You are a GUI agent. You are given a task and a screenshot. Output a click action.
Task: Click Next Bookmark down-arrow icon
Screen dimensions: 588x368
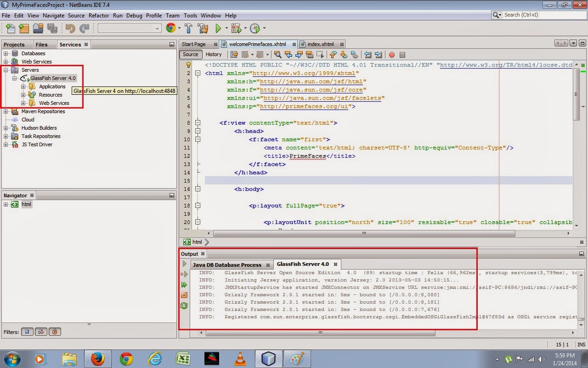[343, 54]
